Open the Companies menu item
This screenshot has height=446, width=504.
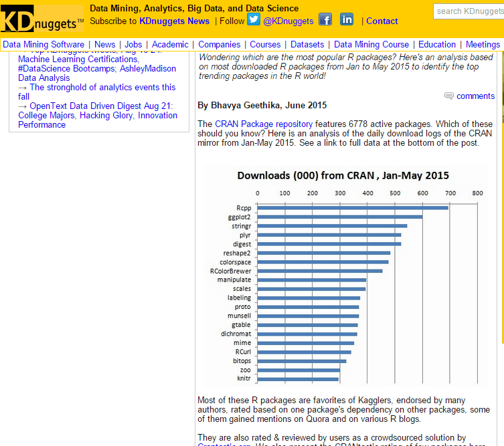(220, 44)
